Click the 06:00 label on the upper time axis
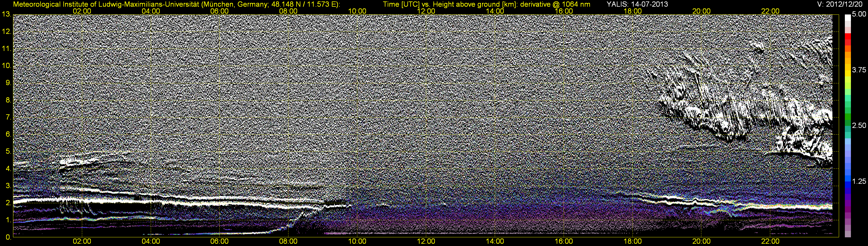868x246 pixels. pos(219,11)
